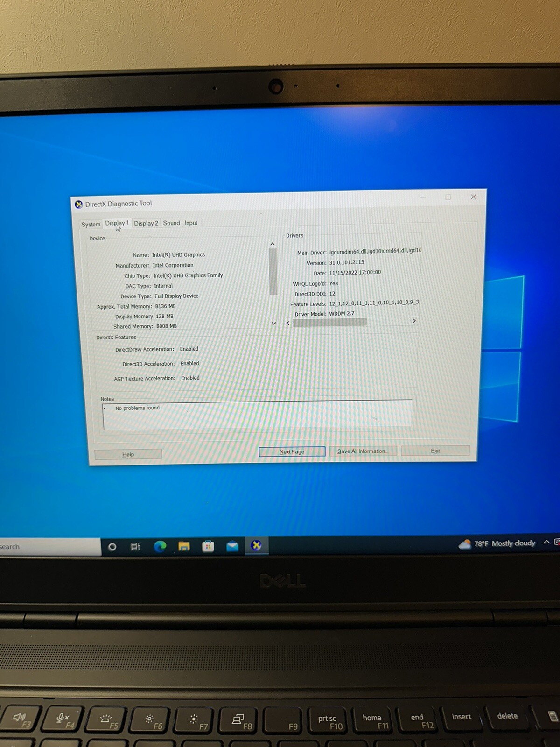Show hidden system tray icons
Screen dimensions: 560x747
(x=546, y=542)
